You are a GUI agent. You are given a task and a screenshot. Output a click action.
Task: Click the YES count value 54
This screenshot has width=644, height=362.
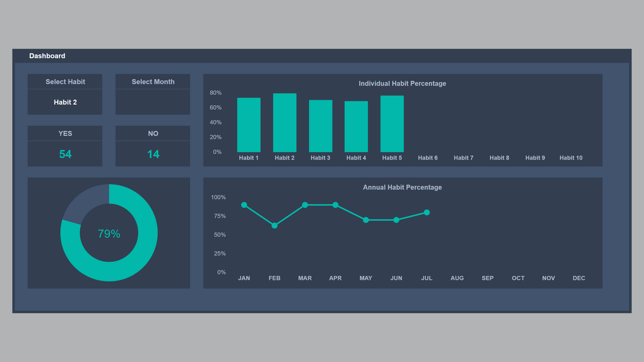[x=65, y=154]
